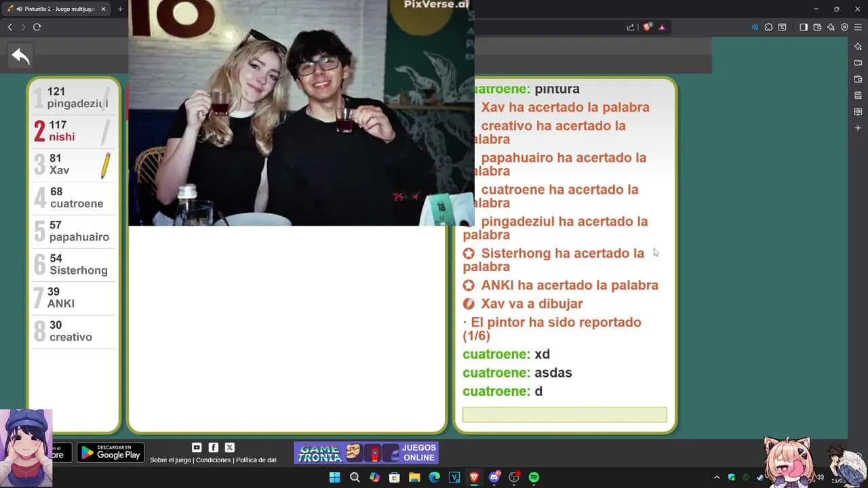This screenshot has width=868, height=488.
Task: Click the chat message input field
Action: [x=564, y=415]
